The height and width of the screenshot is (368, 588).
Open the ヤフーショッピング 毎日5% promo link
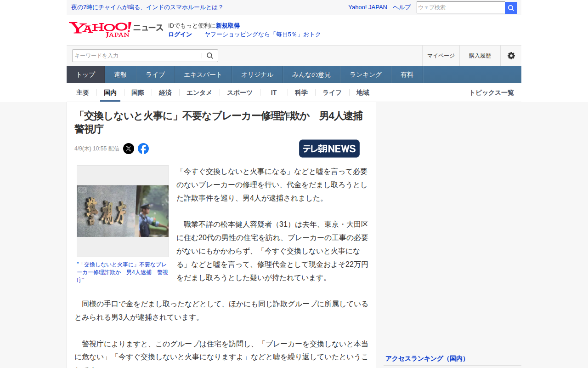tap(263, 34)
